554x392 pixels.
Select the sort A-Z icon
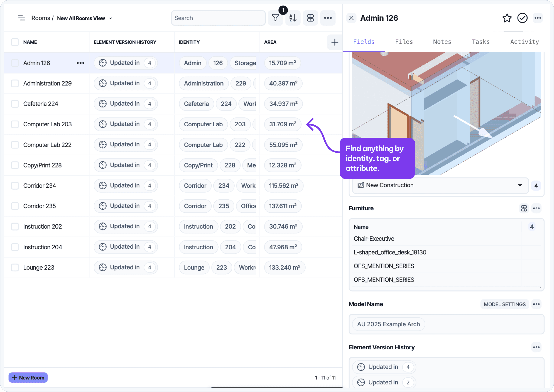293,18
